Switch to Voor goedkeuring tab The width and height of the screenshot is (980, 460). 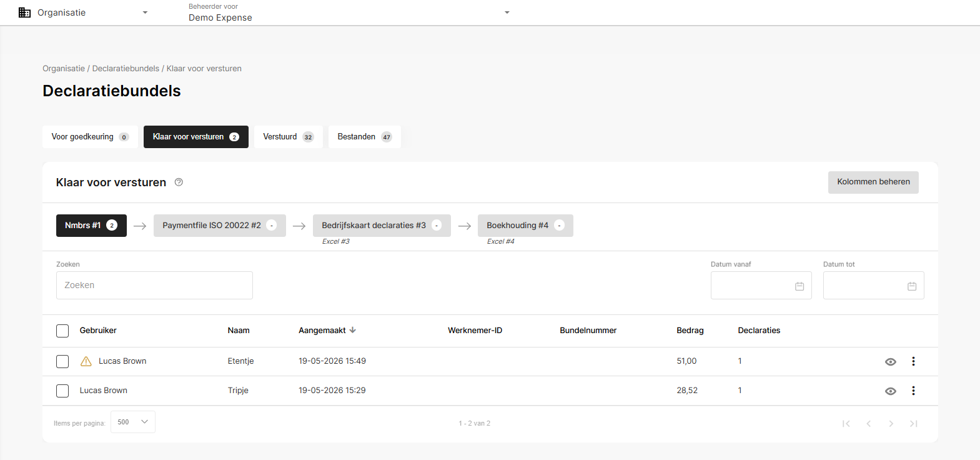tap(90, 137)
